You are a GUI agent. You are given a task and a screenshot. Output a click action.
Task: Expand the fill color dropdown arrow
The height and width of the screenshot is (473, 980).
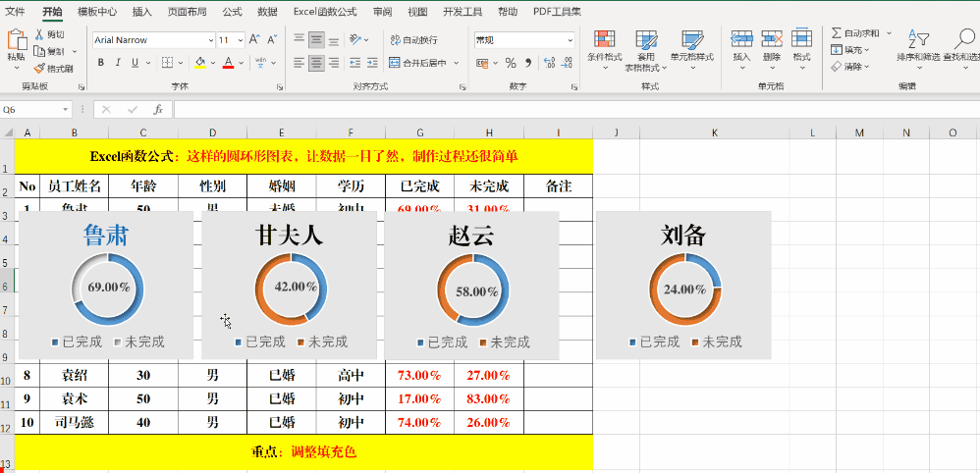[x=212, y=63]
